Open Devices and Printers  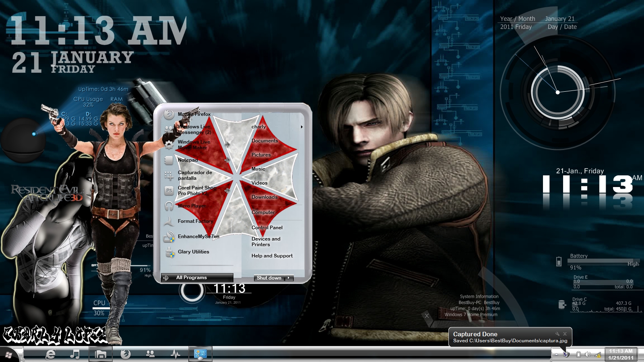tap(266, 242)
